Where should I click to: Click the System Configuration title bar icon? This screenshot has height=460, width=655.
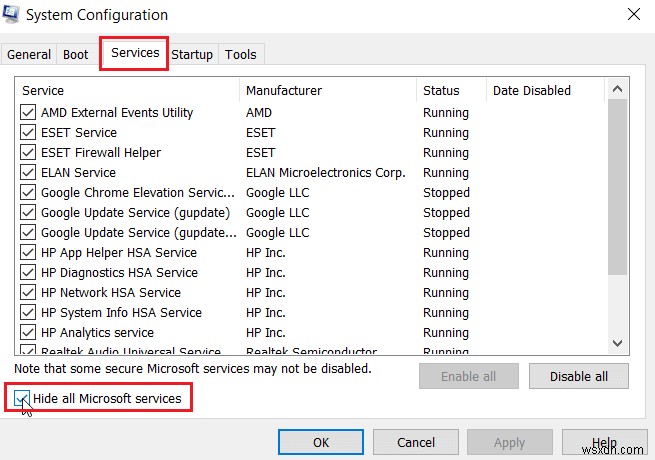[x=12, y=15]
